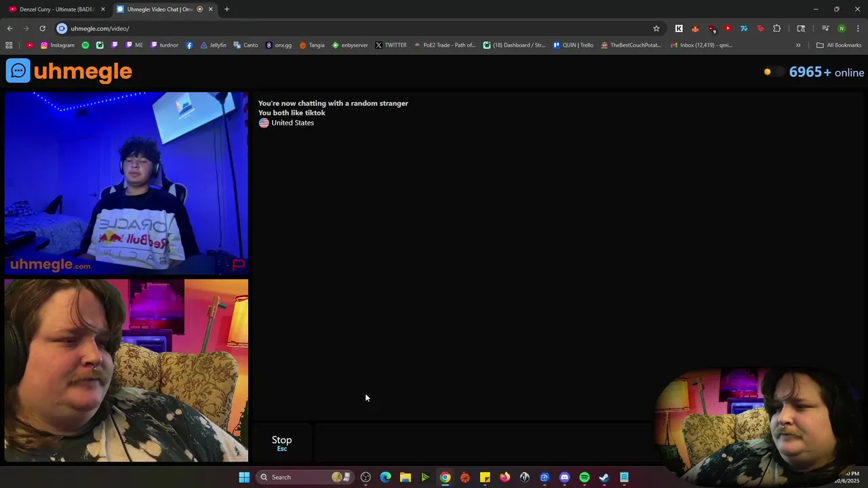
Task: View the stranger's video feed
Action: click(x=126, y=184)
